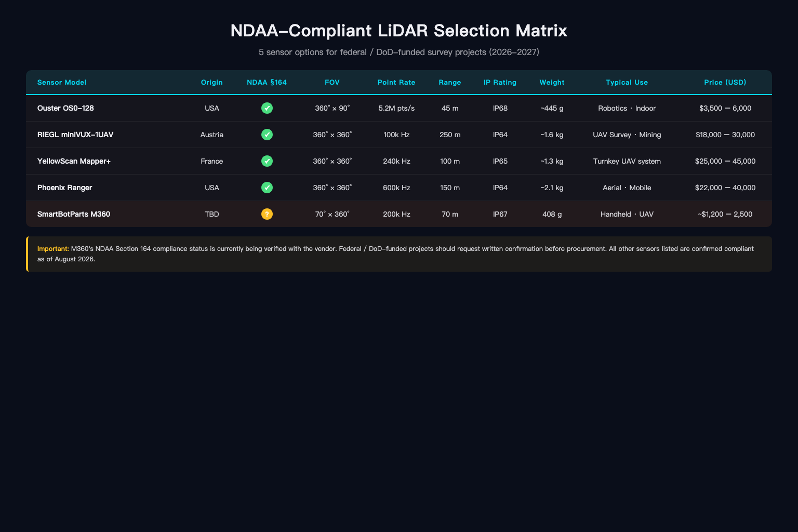This screenshot has width=798, height=532.
Task: Click the ~1.3 kg weight value
Action: [552, 161]
